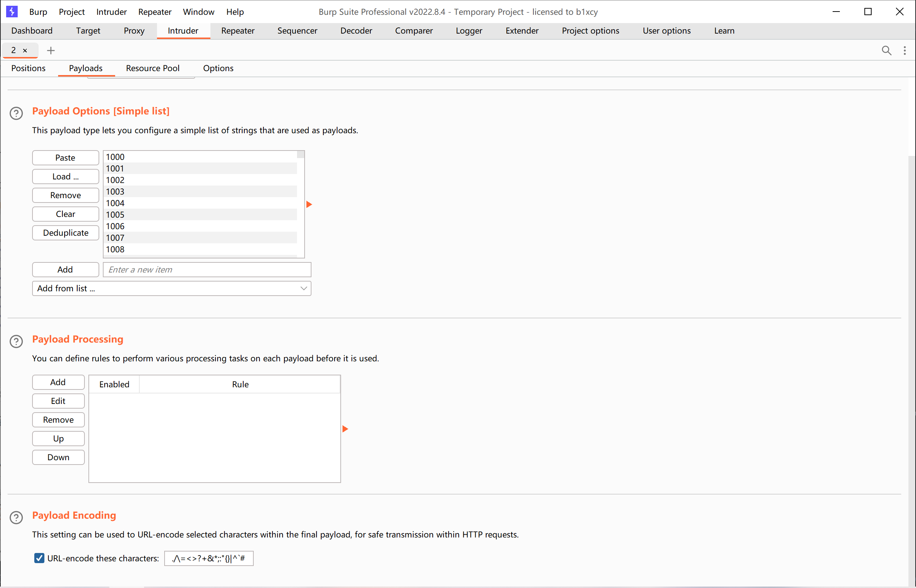Open the search magnifier icon
The image size is (916, 588).
[886, 51]
